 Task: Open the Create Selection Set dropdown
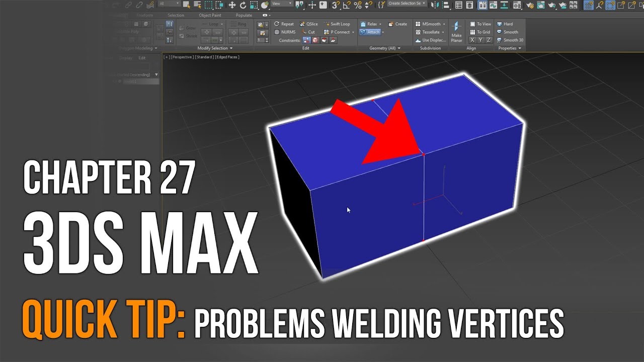407,4
